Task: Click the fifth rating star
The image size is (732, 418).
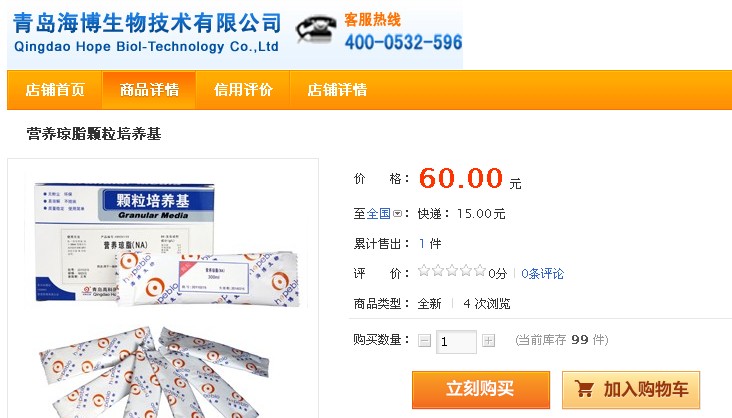Action: click(480, 270)
